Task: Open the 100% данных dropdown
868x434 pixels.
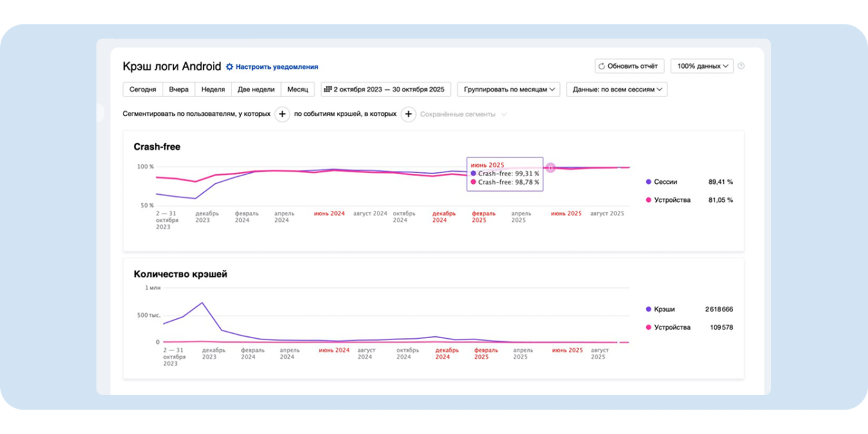Action: tap(702, 66)
